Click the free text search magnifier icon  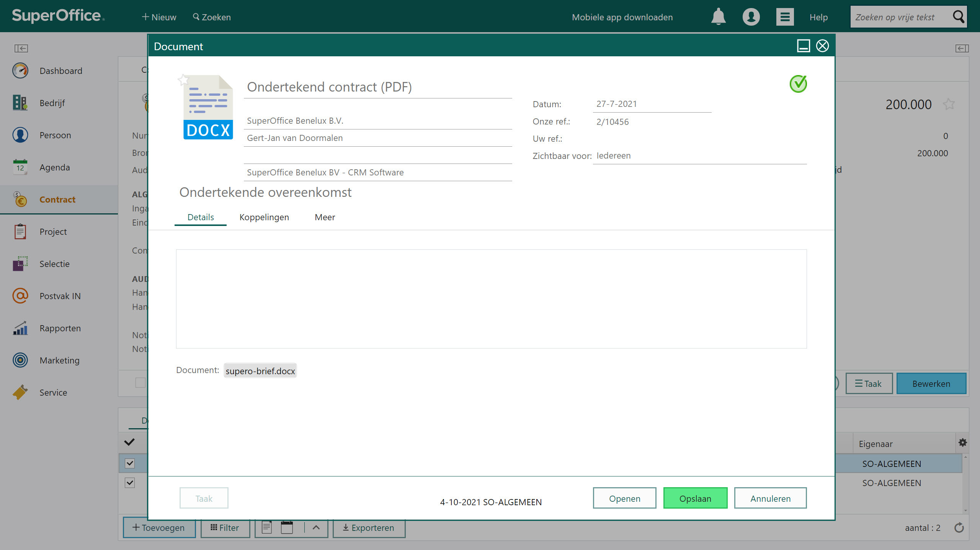(958, 17)
